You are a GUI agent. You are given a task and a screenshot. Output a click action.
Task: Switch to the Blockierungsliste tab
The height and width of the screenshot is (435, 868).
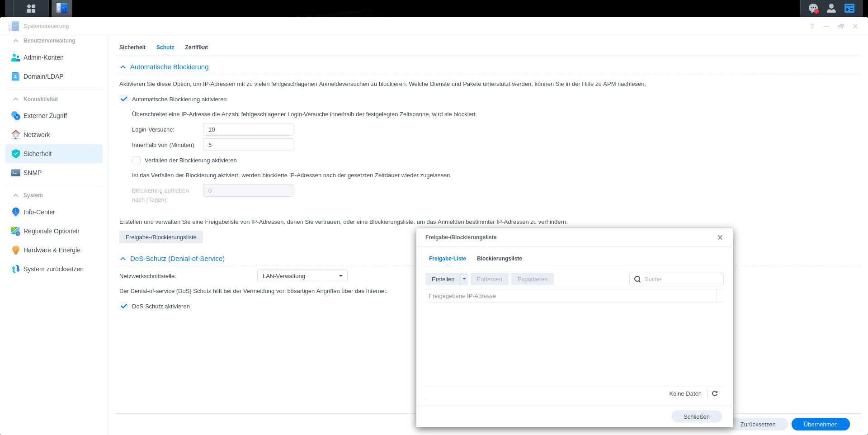499,259
